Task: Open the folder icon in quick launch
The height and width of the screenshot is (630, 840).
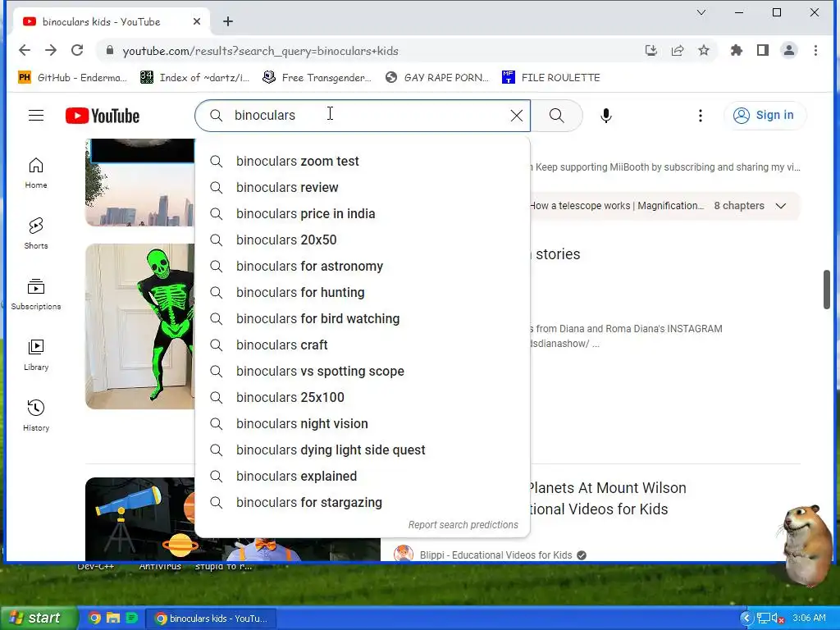Action: click(x=113, y=618)
